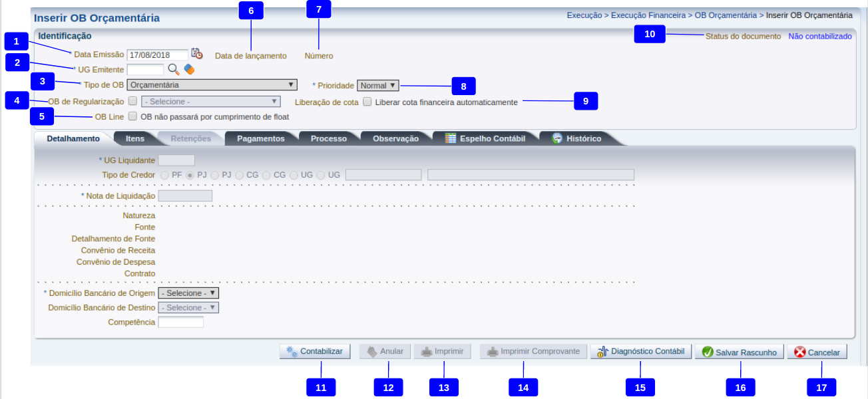
Task: Click Salvar Rascunho with green check
Action: pyautogui.click(x=739, y=352)
